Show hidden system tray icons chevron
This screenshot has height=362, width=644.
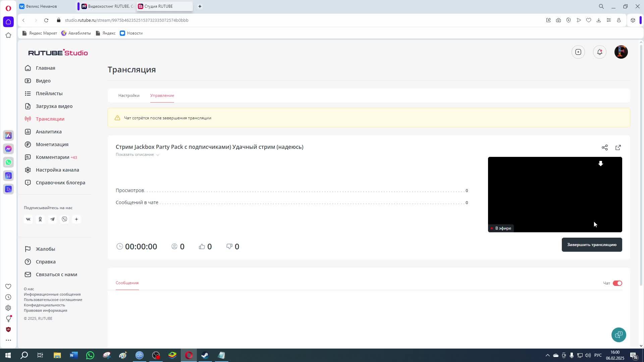tap(547, 355)
